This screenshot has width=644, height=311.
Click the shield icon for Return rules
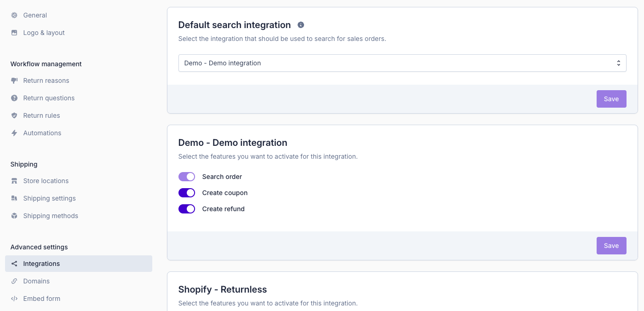pyautogui.click(x=14, y=115)
